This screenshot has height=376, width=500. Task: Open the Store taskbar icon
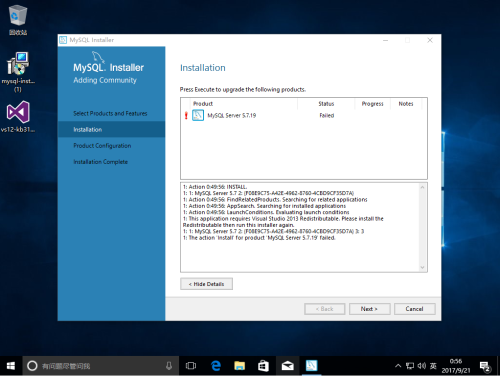point(263,366)
